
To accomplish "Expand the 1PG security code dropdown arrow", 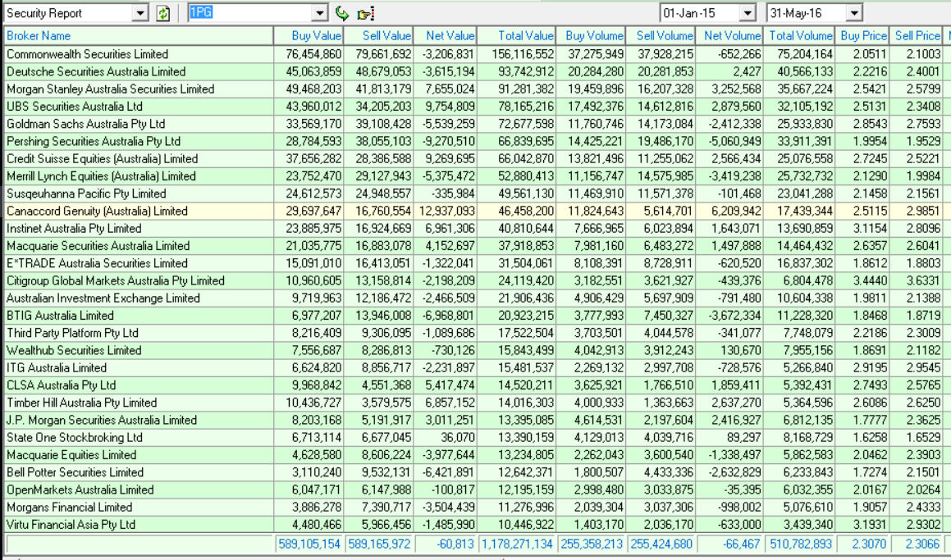I will pyautogui.click(x=320, y=13).
